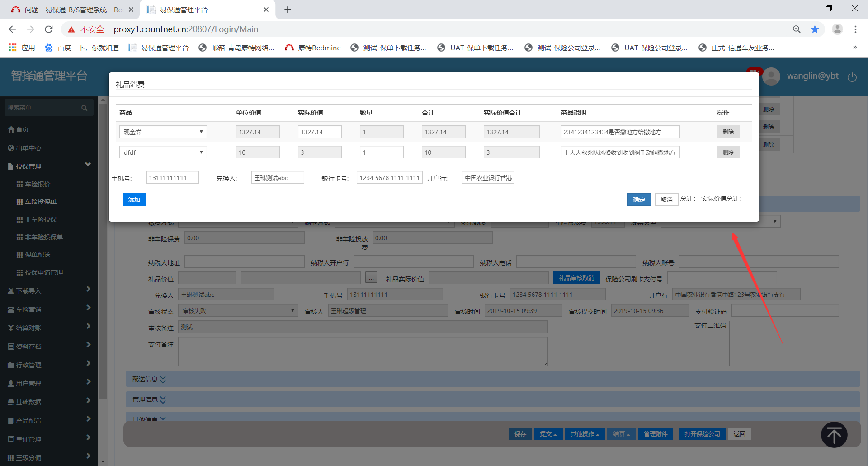Open the Chrome profile avatar icon
Screen dimensions: 868x466
click(x=837, y=29)
